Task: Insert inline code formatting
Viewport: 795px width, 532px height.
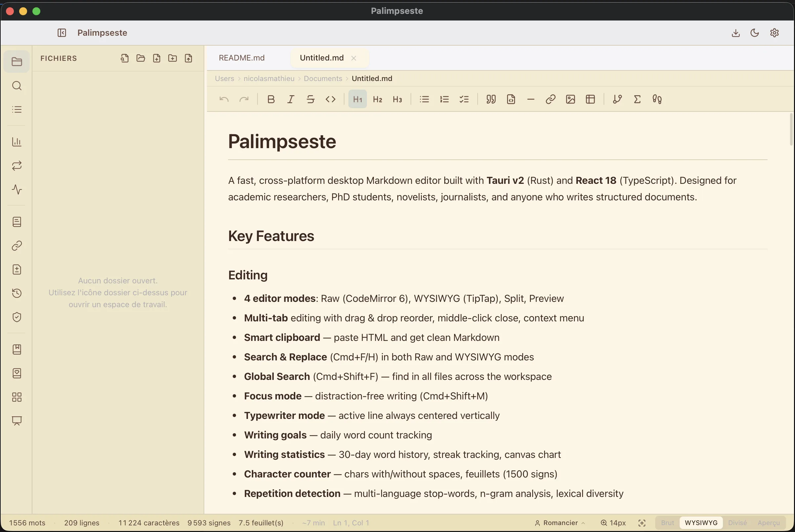Action: 330,100
